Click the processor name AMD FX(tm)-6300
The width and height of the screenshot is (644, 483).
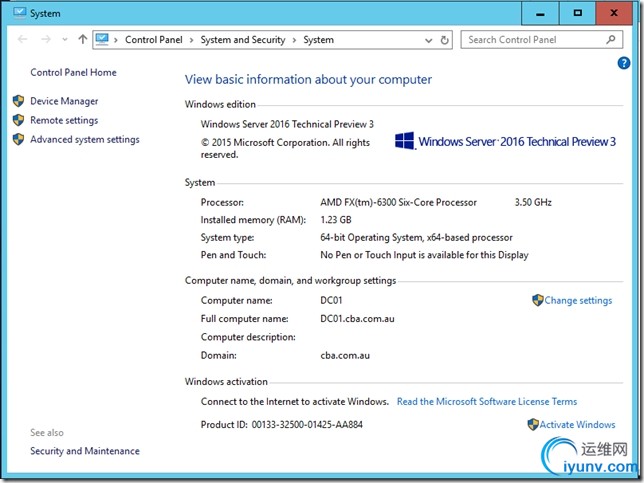pos(398,202)
